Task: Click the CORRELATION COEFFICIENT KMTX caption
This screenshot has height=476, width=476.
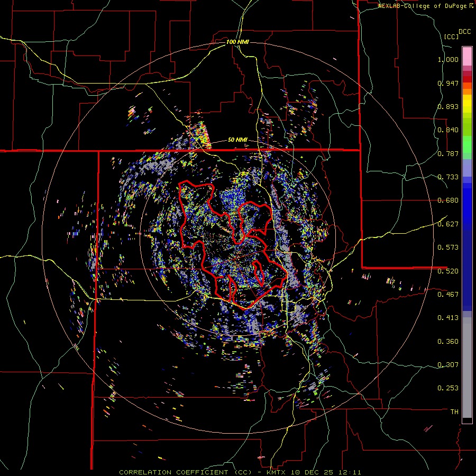Action: click(240, 472)
